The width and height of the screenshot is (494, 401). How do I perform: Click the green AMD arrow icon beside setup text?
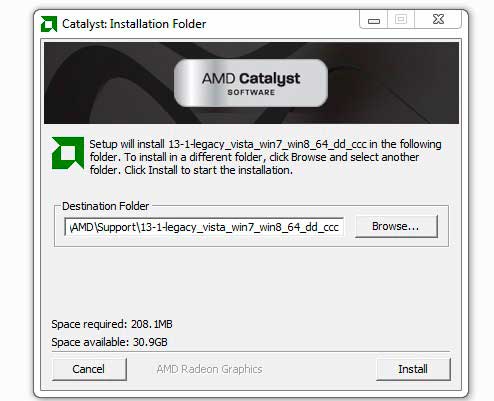pos(68,153)
